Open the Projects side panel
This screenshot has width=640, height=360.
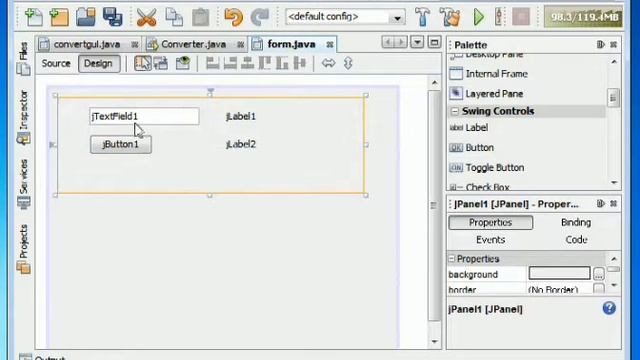pyautogui.click(x=24, y=249)
